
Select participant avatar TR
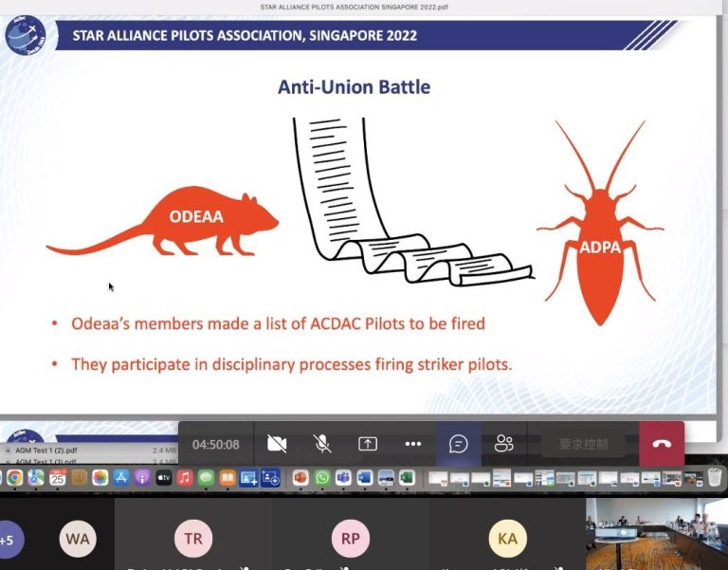193,539
